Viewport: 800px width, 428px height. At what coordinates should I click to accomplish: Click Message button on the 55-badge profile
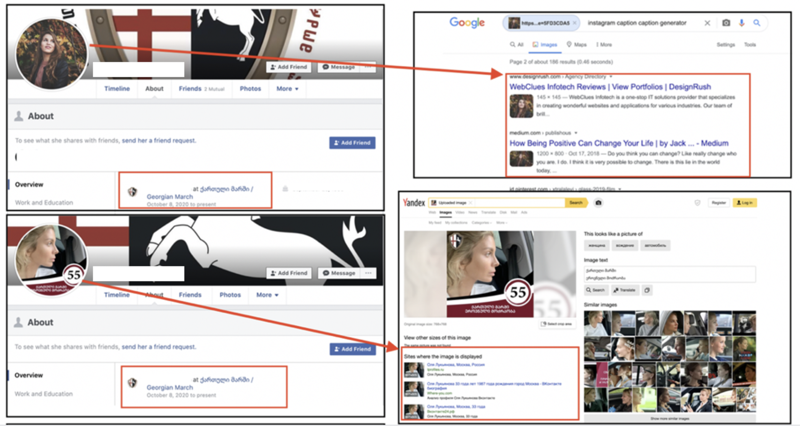[339, 273]
